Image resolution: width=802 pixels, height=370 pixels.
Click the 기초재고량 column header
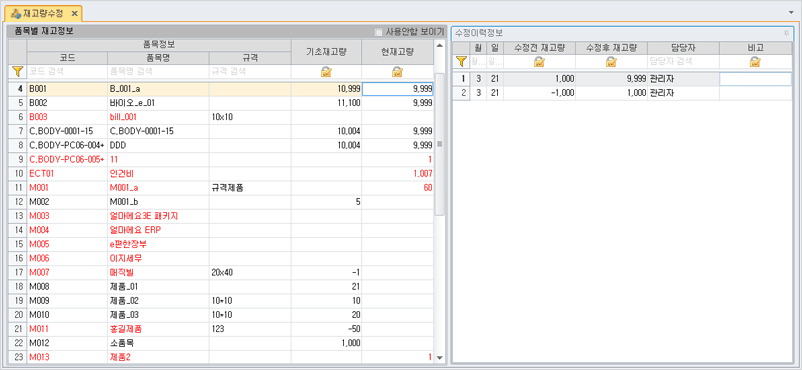[x=326, y=52]
